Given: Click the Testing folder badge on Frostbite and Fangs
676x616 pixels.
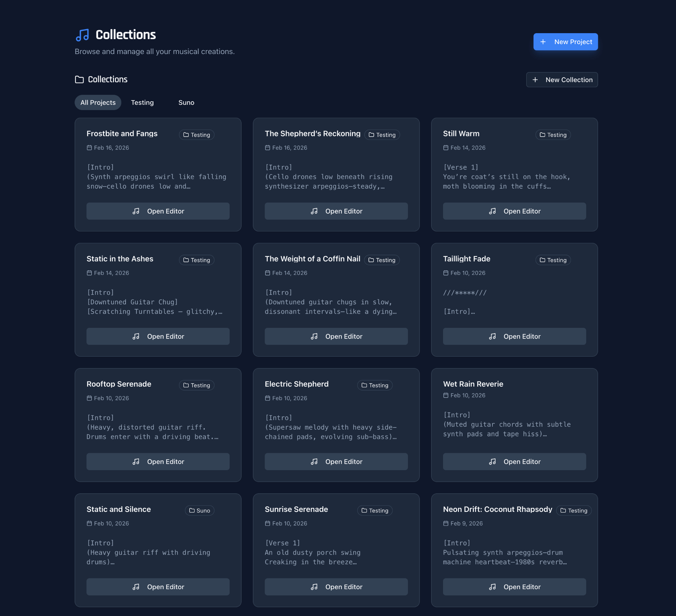Looking at the screenshot, I should tap(197, 135).
